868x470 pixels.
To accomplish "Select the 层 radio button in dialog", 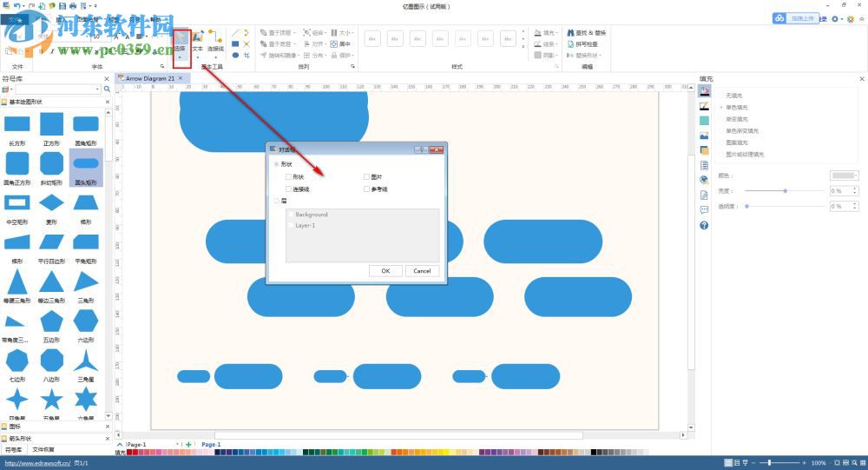I will 277,201.
